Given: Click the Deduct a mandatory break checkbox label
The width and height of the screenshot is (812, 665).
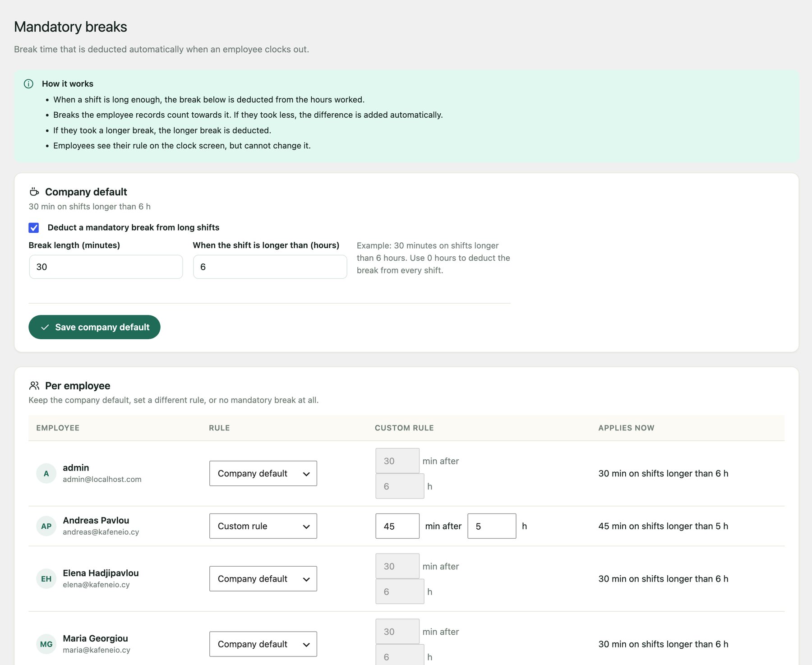Looking at the screenshot, I should click(134, 227).
